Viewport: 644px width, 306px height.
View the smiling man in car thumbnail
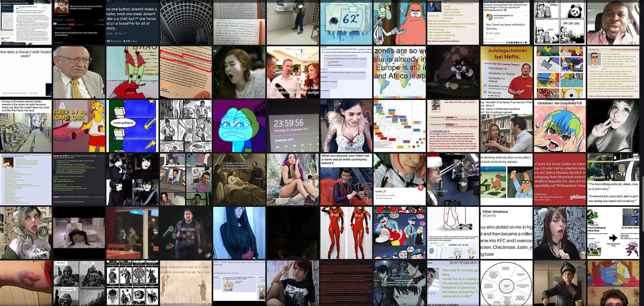click(613, 22)
